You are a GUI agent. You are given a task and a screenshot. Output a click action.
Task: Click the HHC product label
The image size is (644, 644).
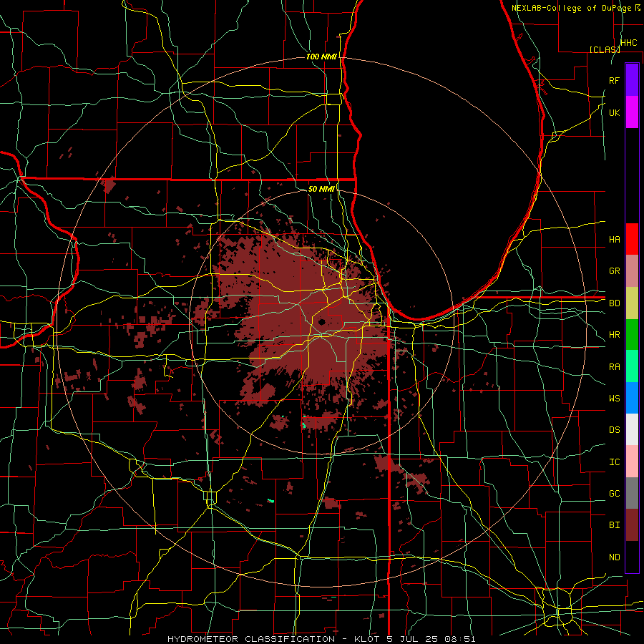(x=628, y=43)
